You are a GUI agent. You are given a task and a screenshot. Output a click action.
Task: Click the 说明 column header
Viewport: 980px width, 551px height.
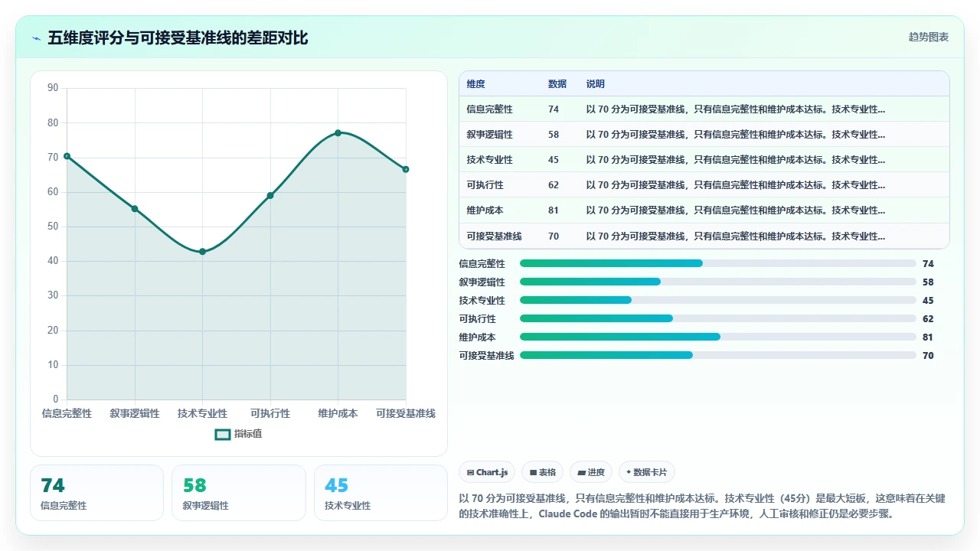pos(596,84)
